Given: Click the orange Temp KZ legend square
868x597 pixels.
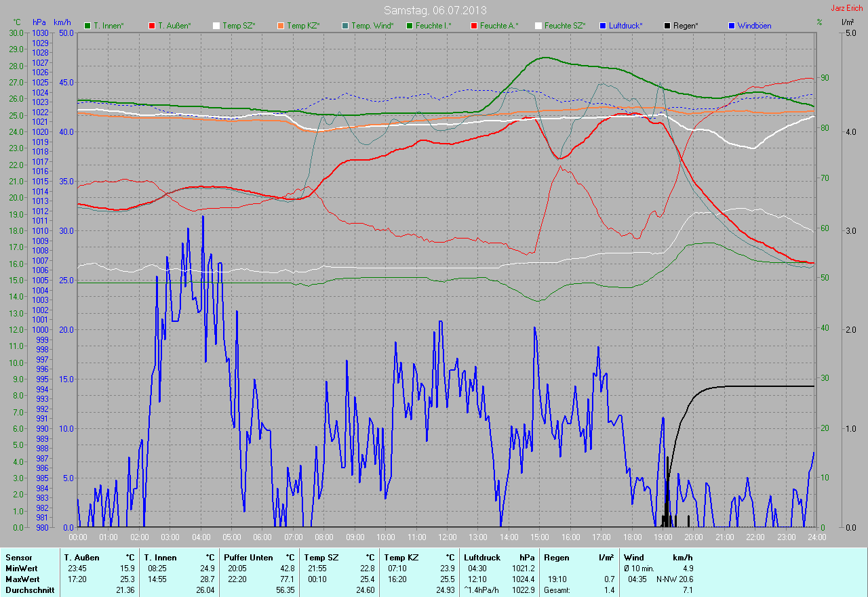Looking at the screenshot, I should (x=281, y=26).
